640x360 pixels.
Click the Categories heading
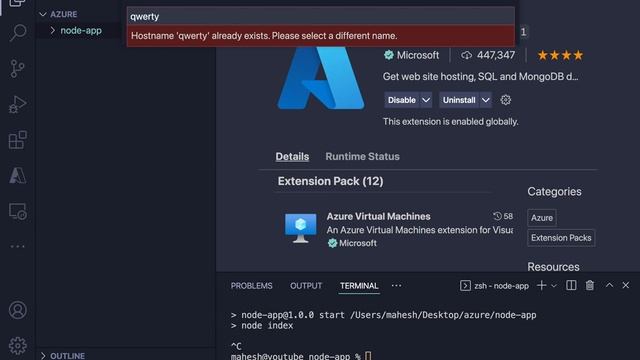tap(554, 191)
